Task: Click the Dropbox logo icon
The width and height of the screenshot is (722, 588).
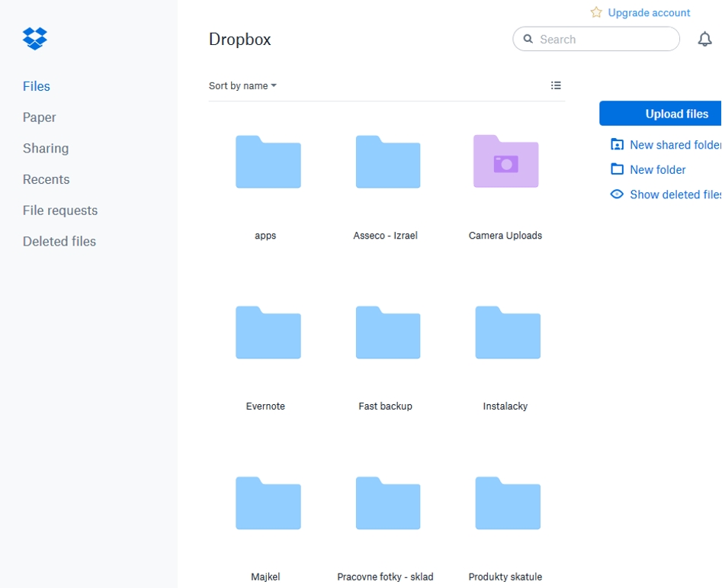Action: coord(35,38)
